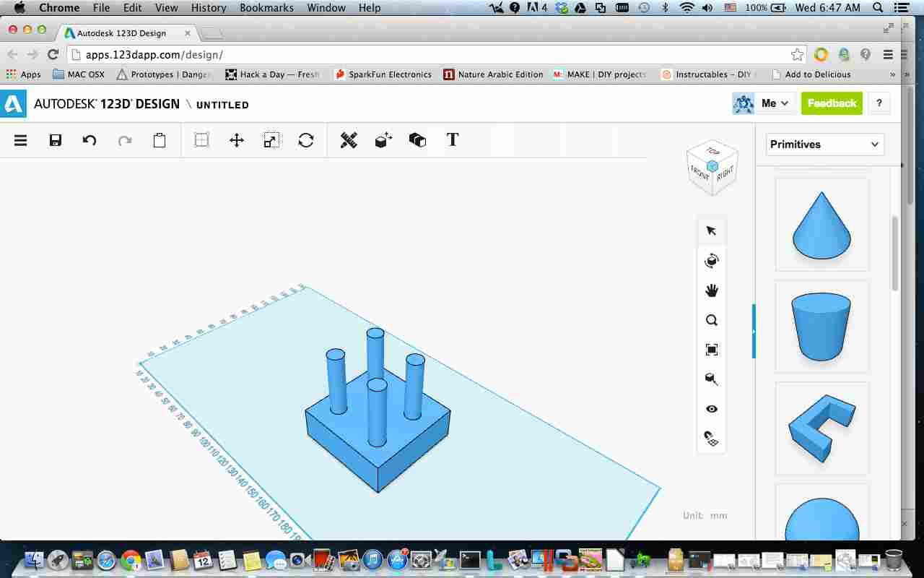Click the cube with magnifier icon

711,379
